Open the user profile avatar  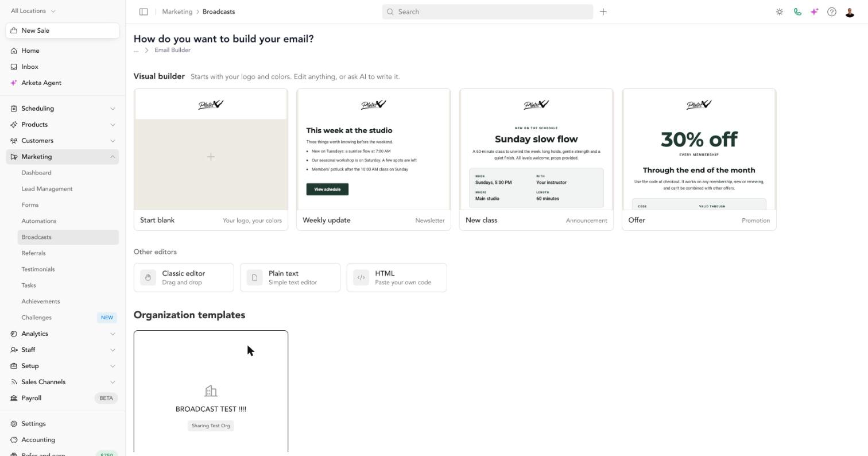(x=850, y=11)
